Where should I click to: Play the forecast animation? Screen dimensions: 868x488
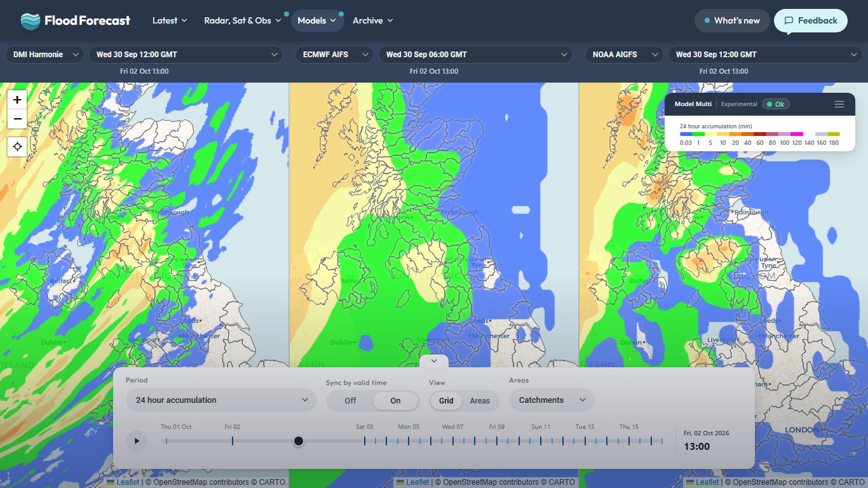[137, 441]
